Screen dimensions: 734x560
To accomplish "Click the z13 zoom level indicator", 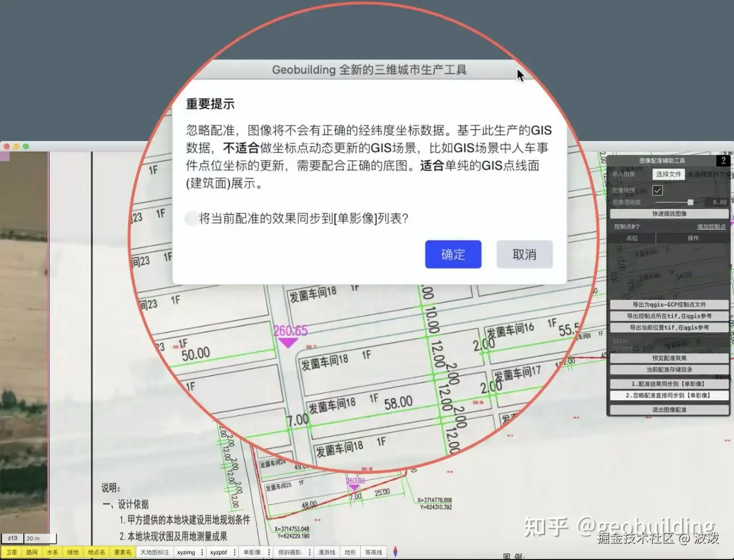I will (12, 538).
